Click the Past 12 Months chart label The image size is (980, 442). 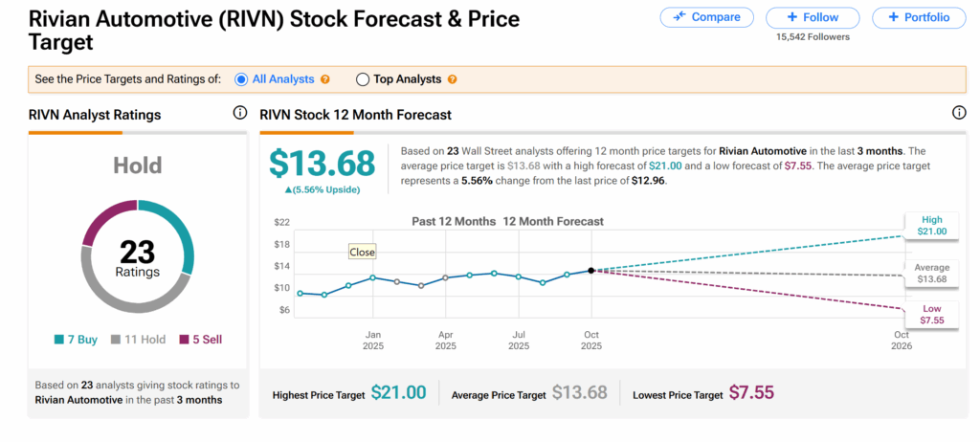click(x=452, y=221)
